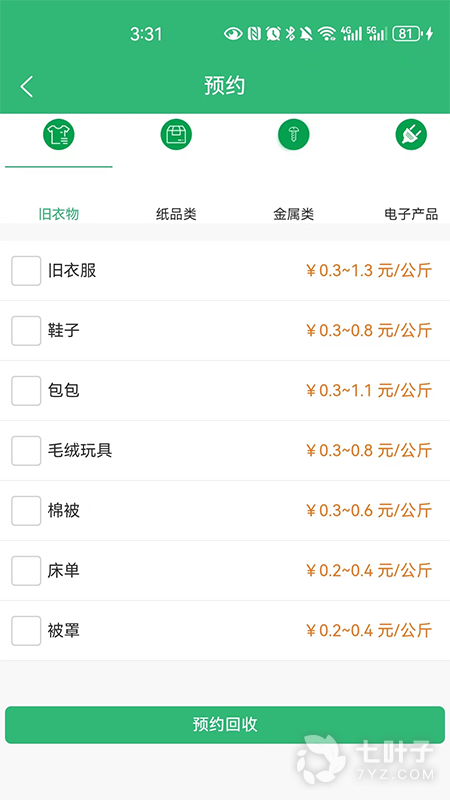Switch to the 金属类 tab

[293, 214]
